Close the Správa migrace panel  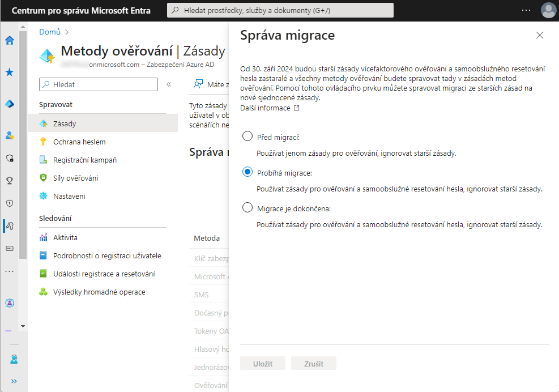(x=540, y=35)
